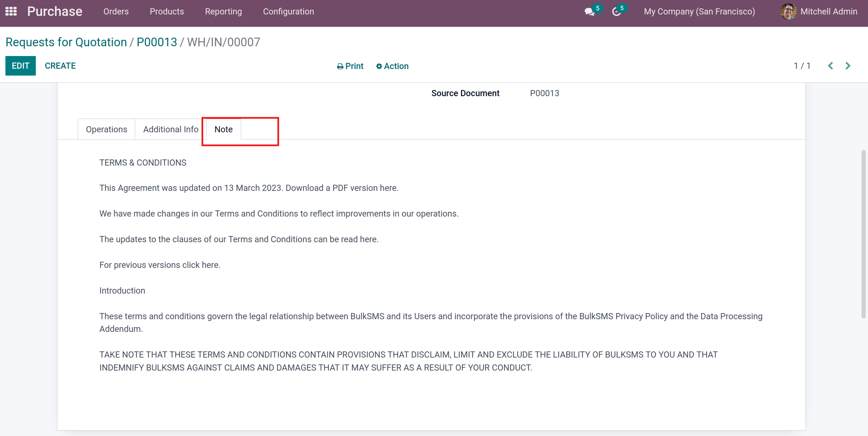
Task: Click the Print printer icon
Action: click(x=340, y=67)
